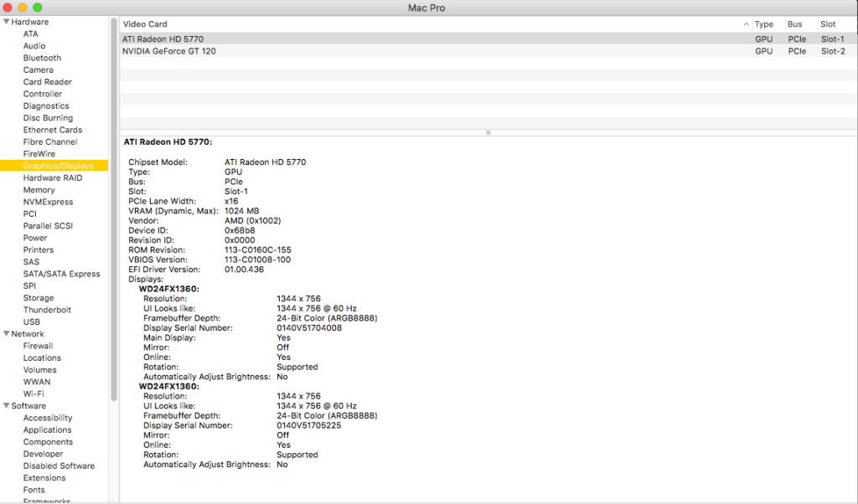Sort by the Type column header
The image size is (858, 504).
click(764, 24)
